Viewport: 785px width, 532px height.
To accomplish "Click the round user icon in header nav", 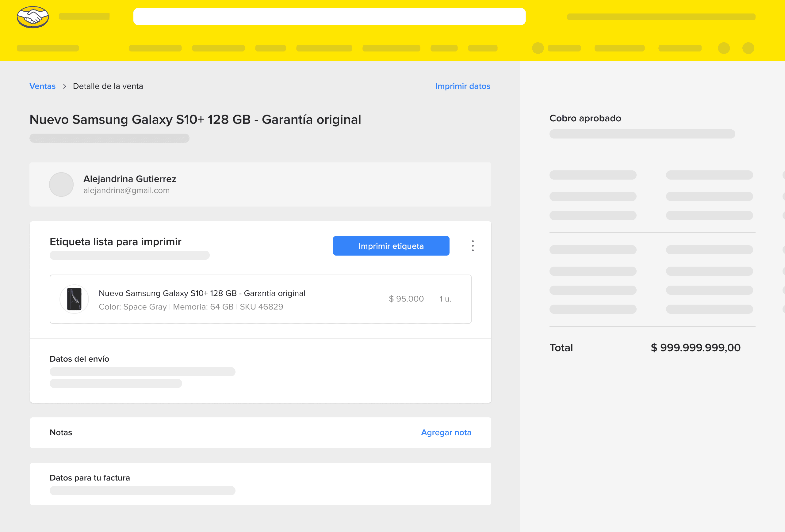I will [x=538, y=48].
